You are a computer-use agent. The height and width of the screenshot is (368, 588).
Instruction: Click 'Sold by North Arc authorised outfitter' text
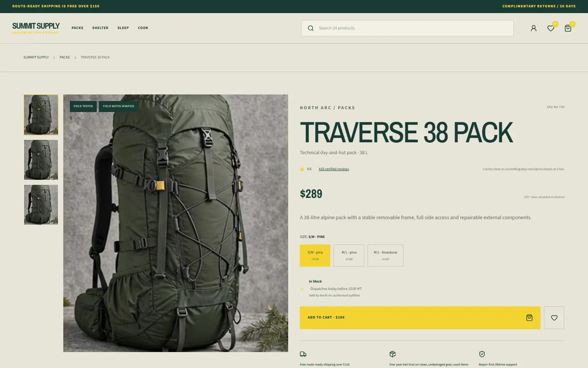point(334,295)
